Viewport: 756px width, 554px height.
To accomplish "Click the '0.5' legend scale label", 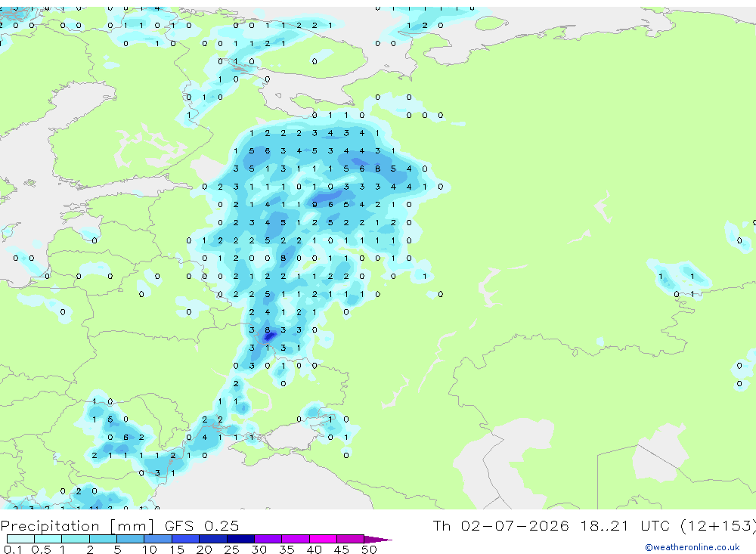I will click(x=41, y=549).
